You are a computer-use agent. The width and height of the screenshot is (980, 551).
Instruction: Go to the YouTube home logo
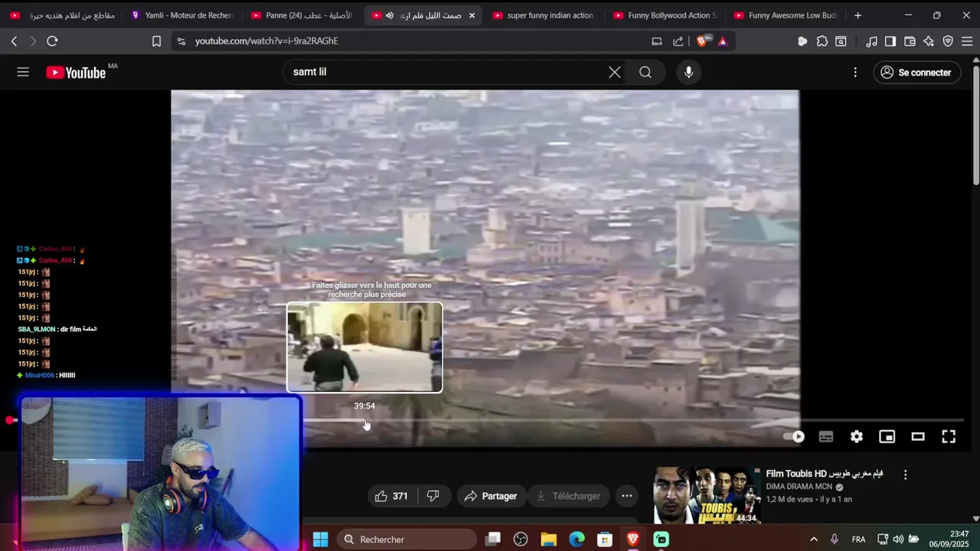pyautogui.click(x=75, y=73)
